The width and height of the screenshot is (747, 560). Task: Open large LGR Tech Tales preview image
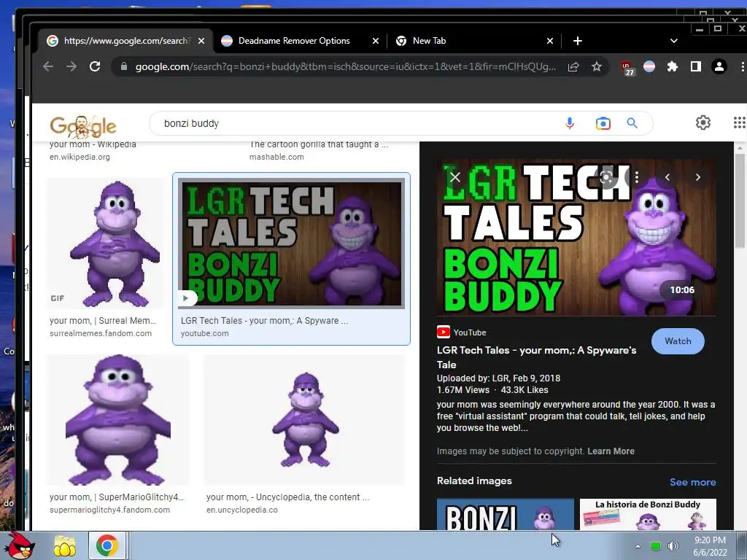coord(576,237)
